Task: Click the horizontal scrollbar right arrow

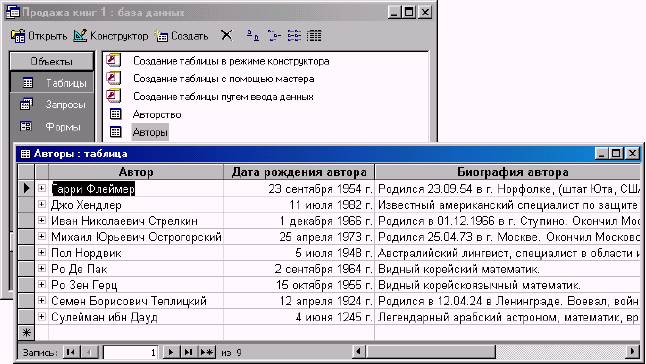Action: [x=632, y=351]
